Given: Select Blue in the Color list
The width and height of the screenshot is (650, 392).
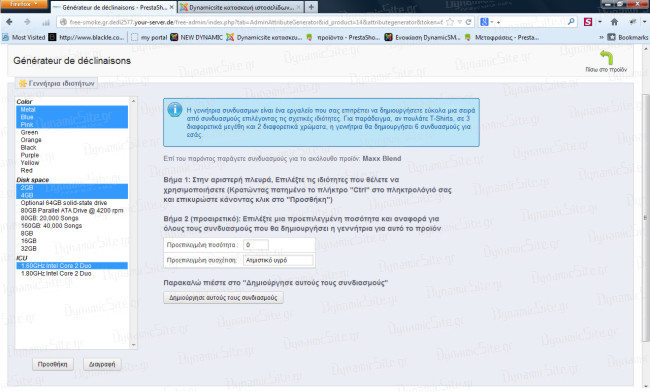Looking at the screenshot, I should [72, 117].
